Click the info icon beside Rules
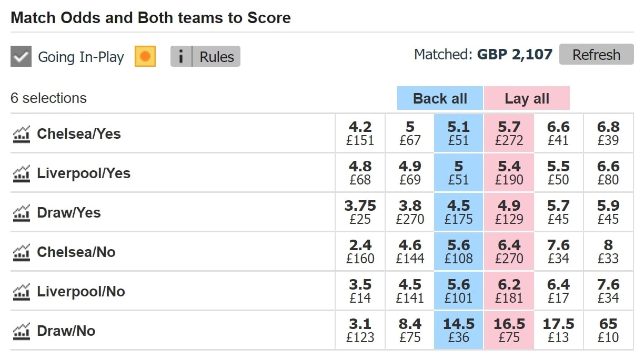This screenshot has height=360, width=644. [181, 57]
